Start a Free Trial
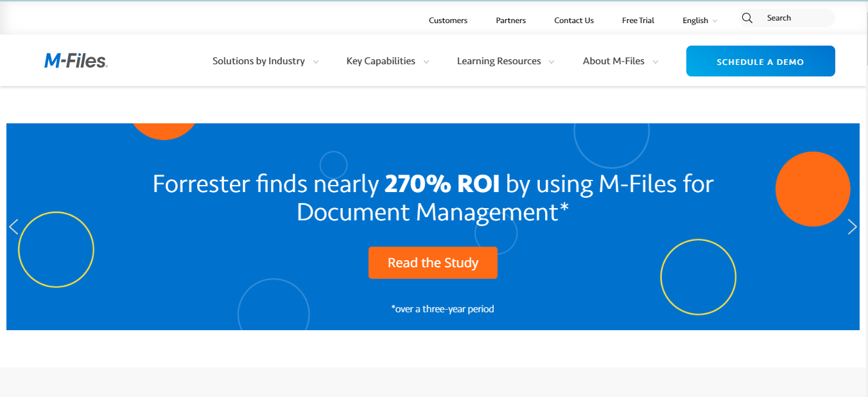Image resolution: width=868 pixels, height=397 pixels. (x=638, y=20)
